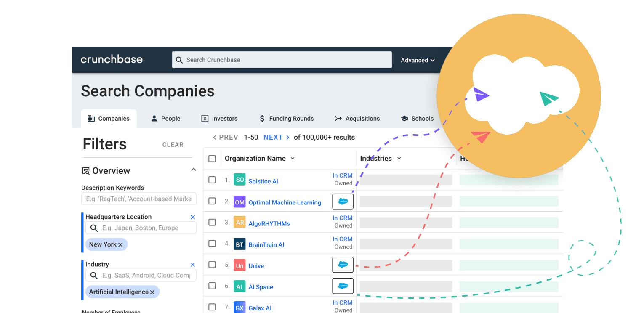
Task: Toggle the select-all checkbox in table header
Action: click(x=212, y=159)
